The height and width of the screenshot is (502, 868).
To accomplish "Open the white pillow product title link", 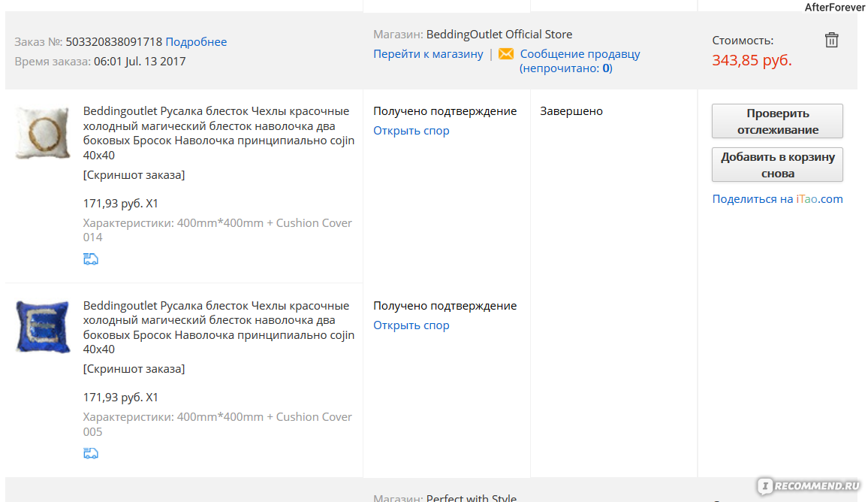I will click(219, 133).
